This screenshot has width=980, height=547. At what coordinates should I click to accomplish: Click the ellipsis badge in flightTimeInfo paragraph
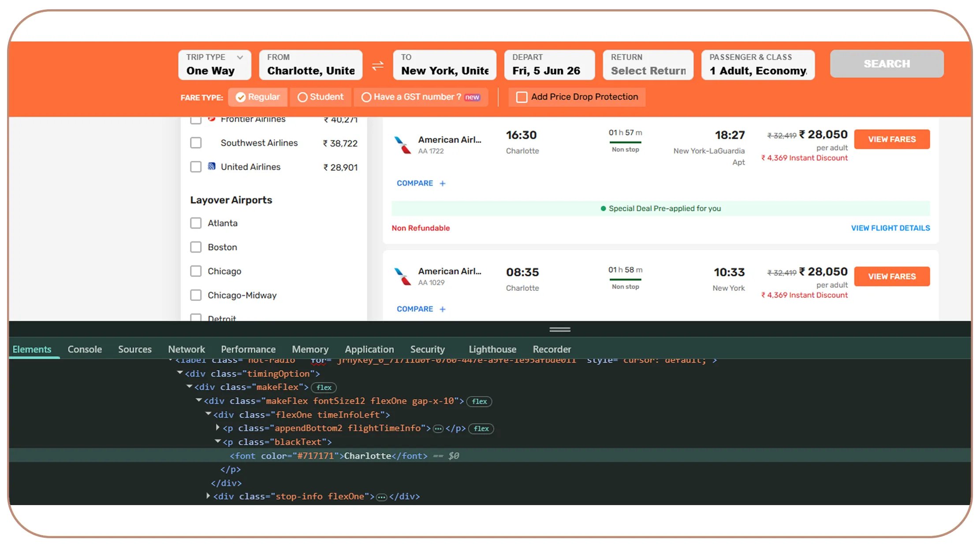pyautogui.click(x=438, y=429)
